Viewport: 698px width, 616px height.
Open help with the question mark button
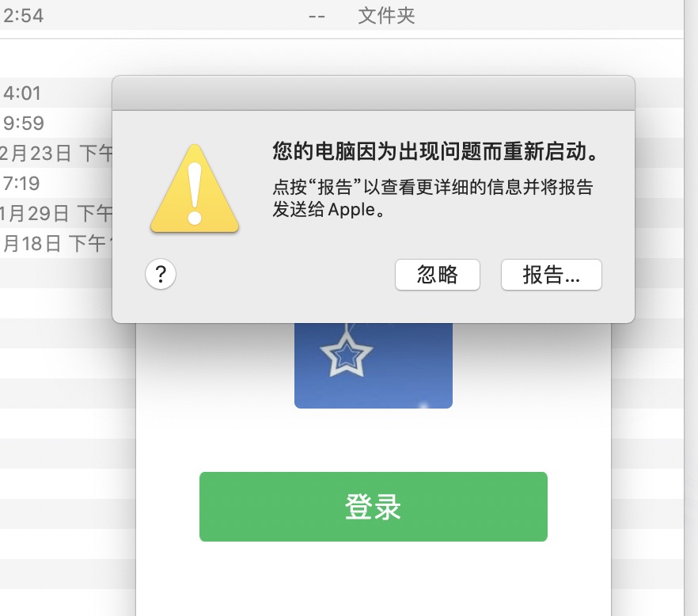(x=160, y=274)
